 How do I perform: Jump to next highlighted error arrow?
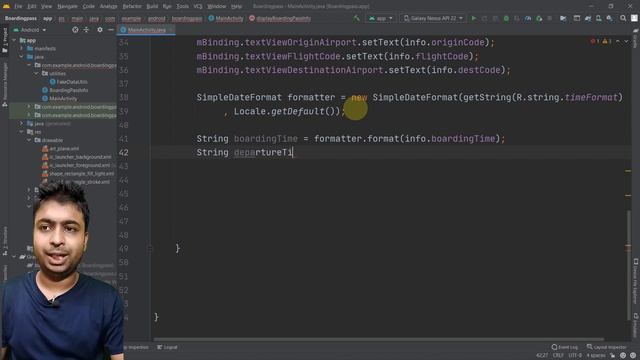click(626, 41)
